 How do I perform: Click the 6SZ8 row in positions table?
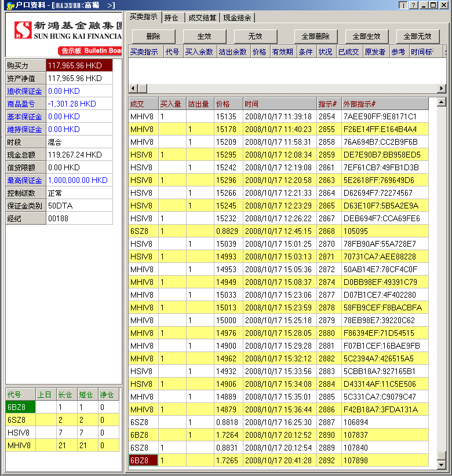pos(62,420)
